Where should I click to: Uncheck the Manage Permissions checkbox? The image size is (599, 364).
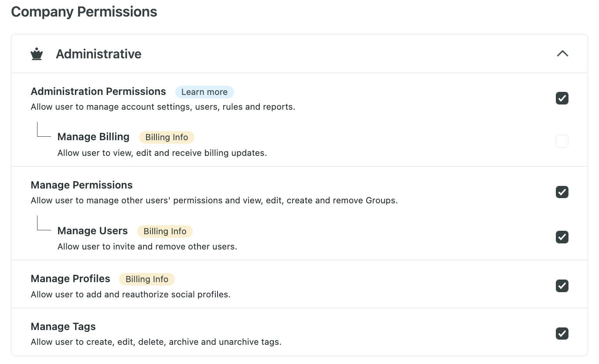tap(562, 192)
